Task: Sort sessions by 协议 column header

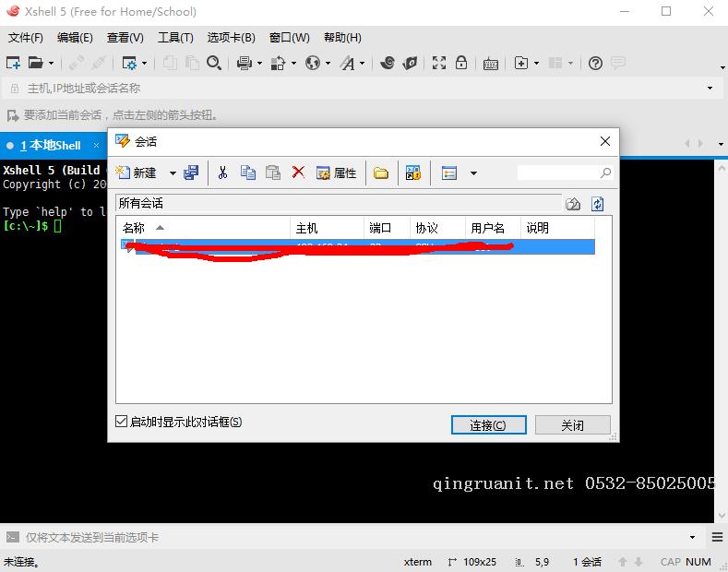Action: 438,228
